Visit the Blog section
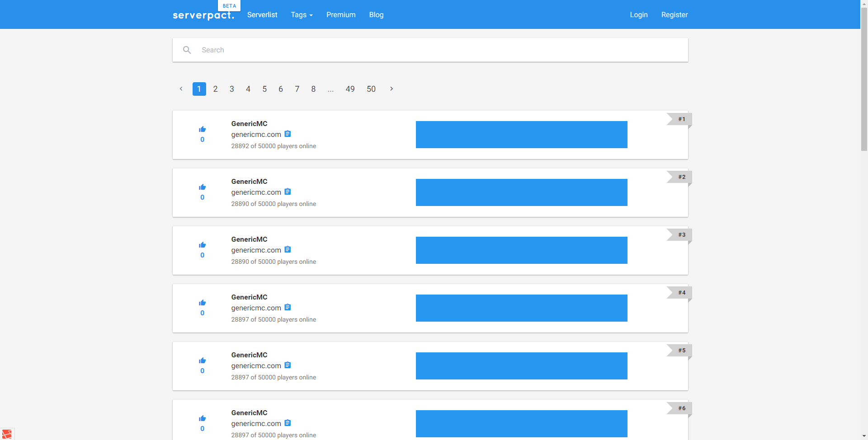The height and width of the screenshot is (440, 868). (x=376, y=15)
